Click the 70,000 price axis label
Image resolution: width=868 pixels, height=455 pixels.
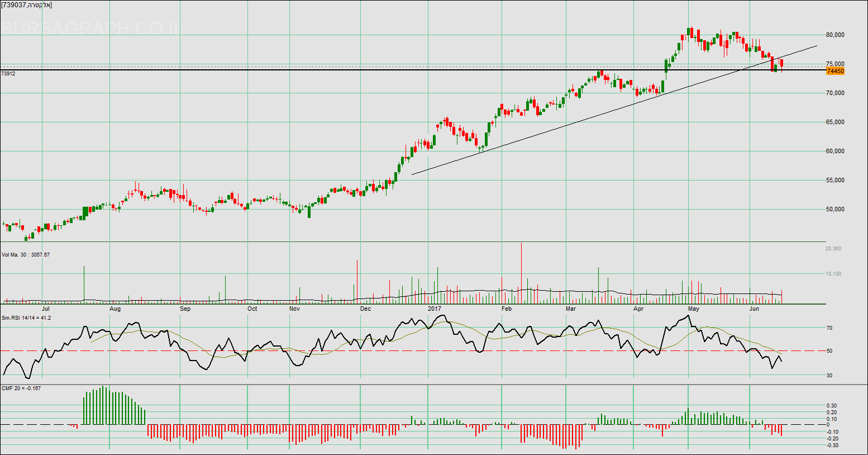tap(835, 93)
